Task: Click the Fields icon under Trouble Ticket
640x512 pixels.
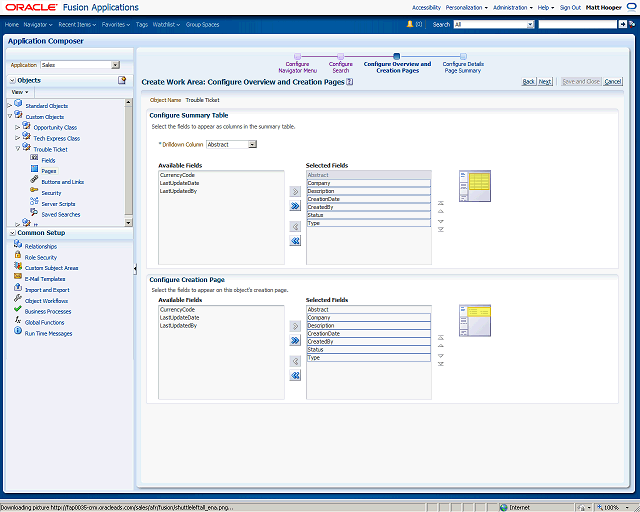Action: point(34,158)
